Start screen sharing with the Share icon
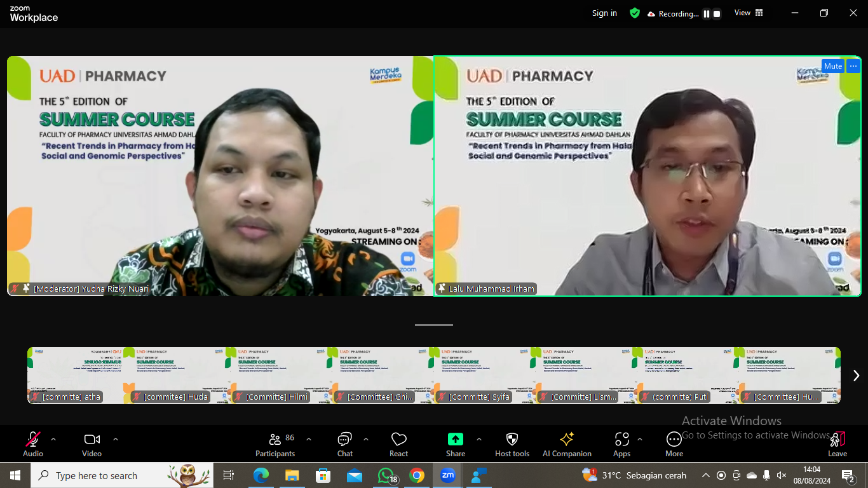The image size is (868, 488). 455,439
